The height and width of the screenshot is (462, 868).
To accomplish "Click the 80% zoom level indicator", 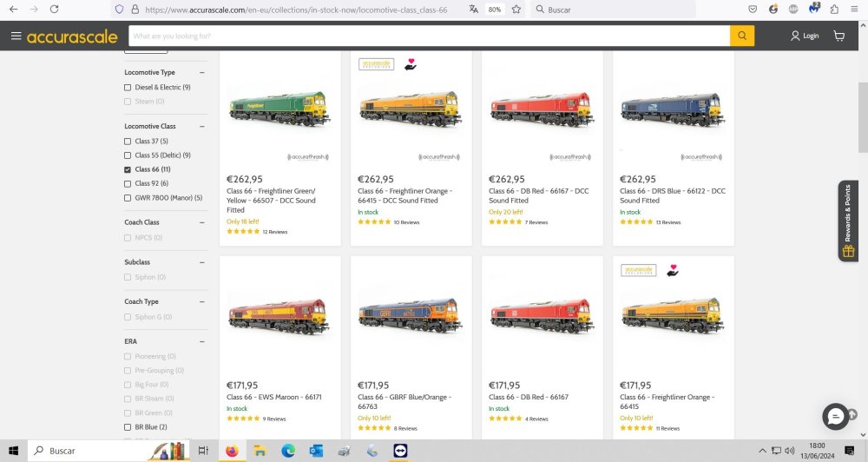I will [x=495, y=10].
